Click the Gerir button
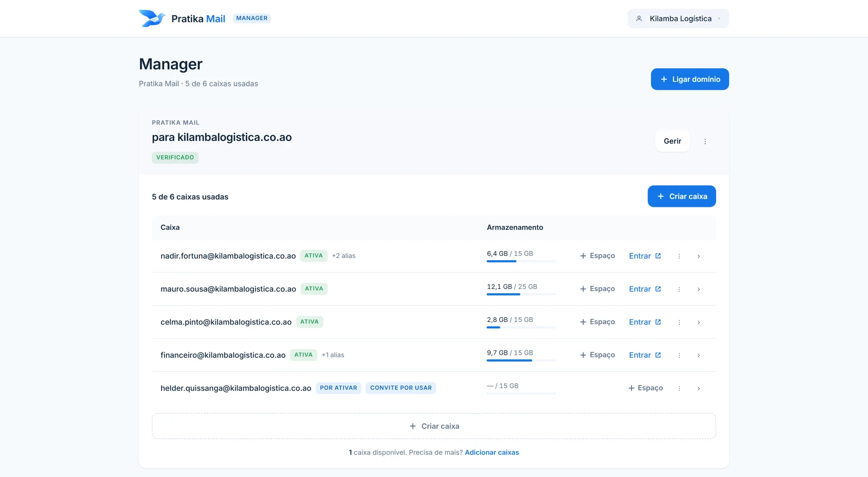 672,141
